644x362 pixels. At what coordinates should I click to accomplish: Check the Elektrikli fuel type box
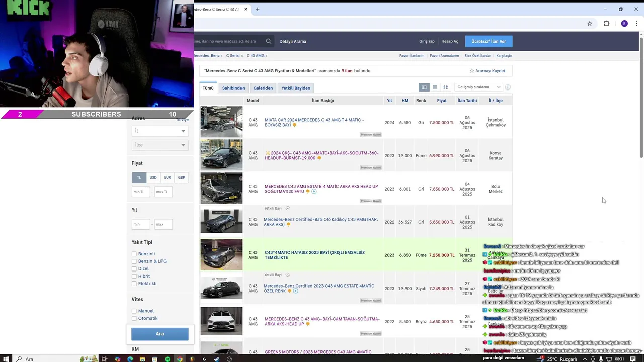coord(134,284)
